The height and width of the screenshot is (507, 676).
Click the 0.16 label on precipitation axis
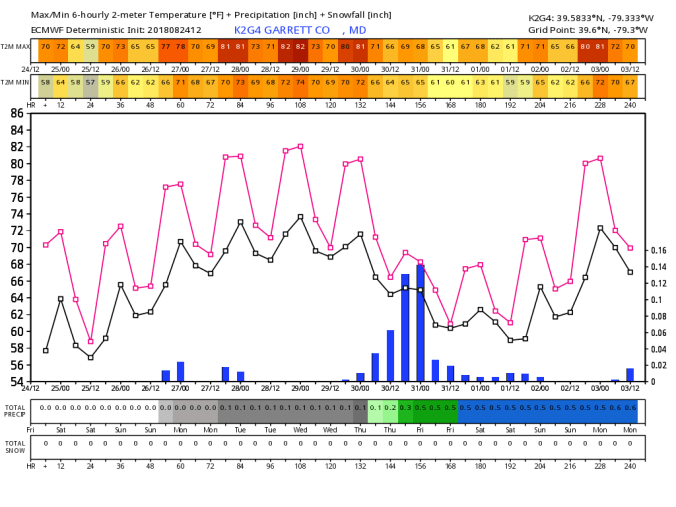(x=658, y=251)
